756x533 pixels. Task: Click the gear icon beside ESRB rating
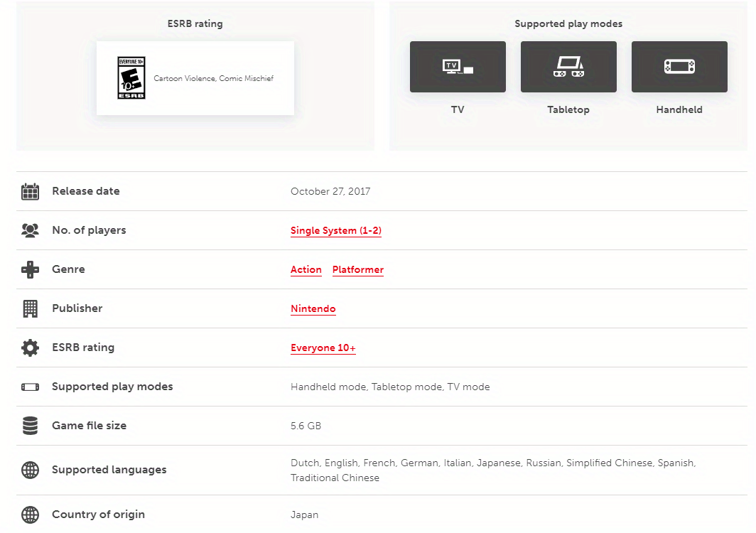coord(30,348)
